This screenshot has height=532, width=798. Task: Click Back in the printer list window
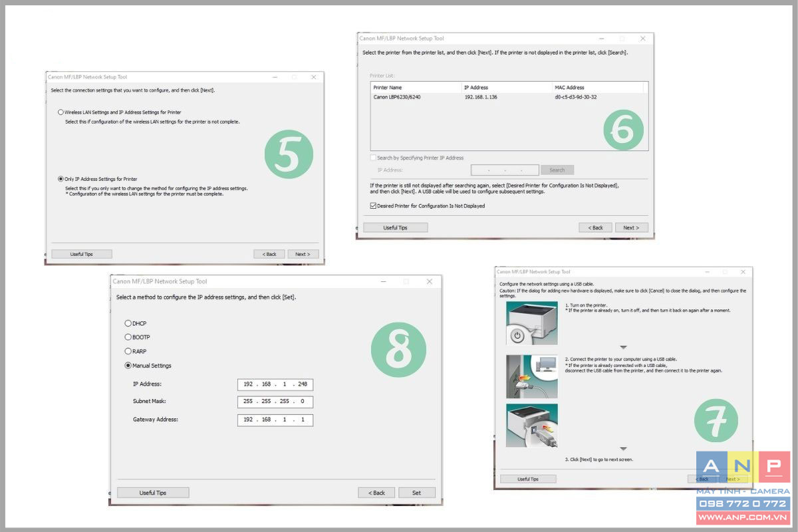[x=595, y=227]
